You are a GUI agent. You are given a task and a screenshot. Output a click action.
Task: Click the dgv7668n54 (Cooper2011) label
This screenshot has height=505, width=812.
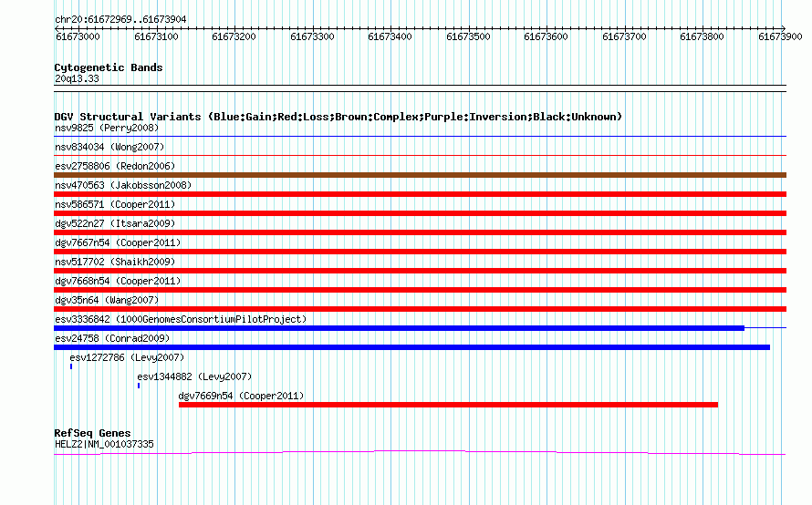coord(118,281)
